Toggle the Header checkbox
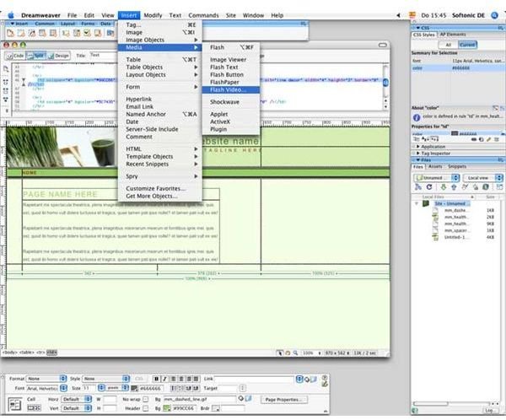Viewport: 506px width, 420px height. coord(146,408)
